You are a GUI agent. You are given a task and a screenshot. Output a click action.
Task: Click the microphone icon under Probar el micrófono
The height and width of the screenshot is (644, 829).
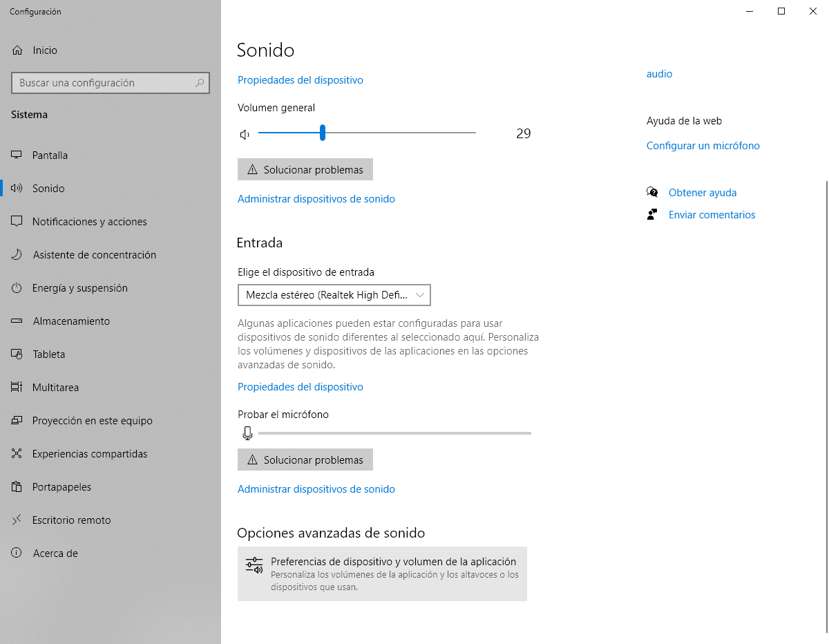pyautogui.click(x=247, y=433)
